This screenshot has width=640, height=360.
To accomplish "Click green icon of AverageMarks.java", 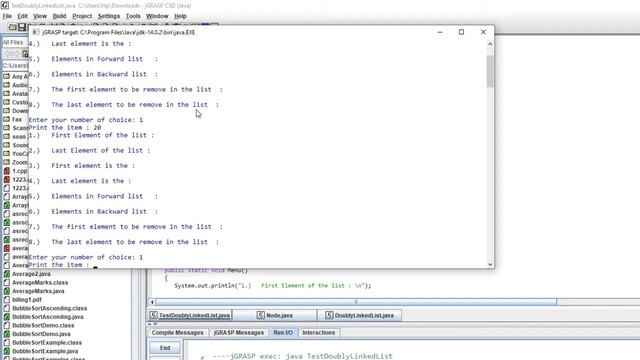I will point(7,291).
